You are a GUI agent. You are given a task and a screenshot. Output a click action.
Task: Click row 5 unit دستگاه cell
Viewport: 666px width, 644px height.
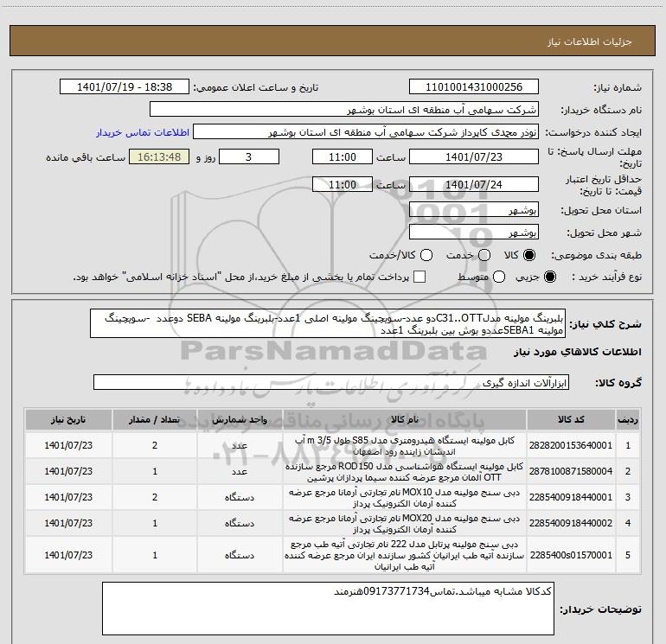click(x=240, y=555)
